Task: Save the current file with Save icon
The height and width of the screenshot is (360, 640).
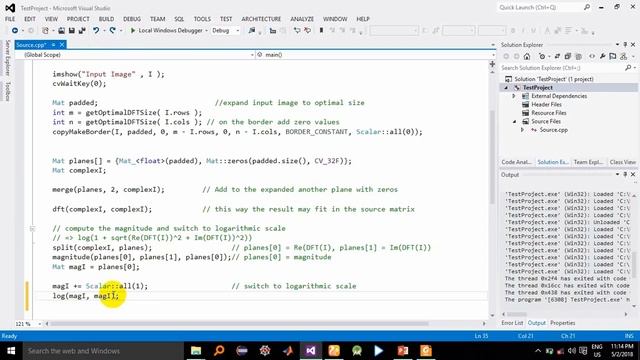Action: [x=71, y=31]
